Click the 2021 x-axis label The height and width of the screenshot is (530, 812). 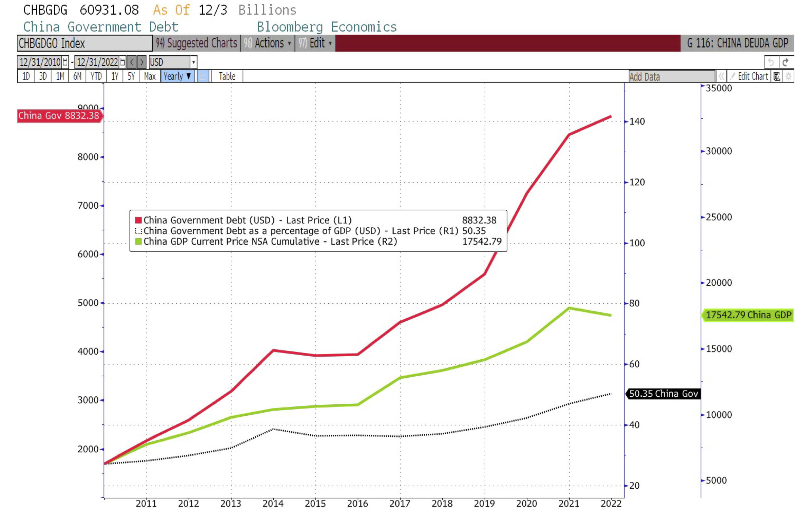[569, 504]
